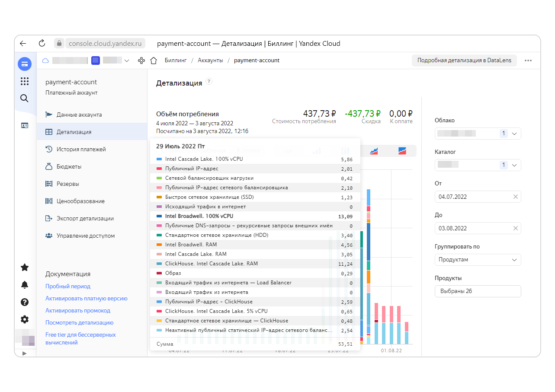The width and height of the screenshot is (555, 392).
Task: Open the three-dots more menu
Action: point(528,61)
